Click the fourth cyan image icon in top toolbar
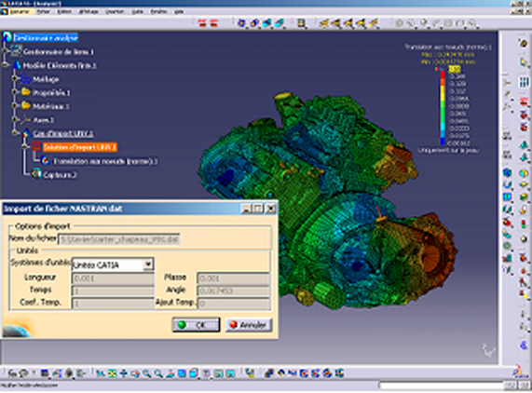 pos(280,23)
